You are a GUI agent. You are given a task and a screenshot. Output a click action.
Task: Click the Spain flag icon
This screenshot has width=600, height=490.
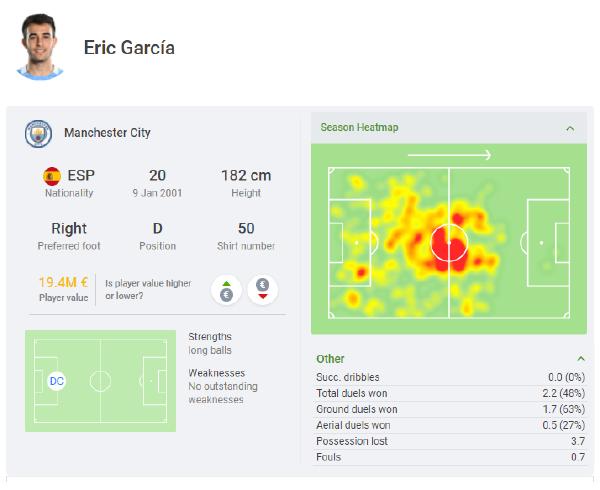coord(52,176)
